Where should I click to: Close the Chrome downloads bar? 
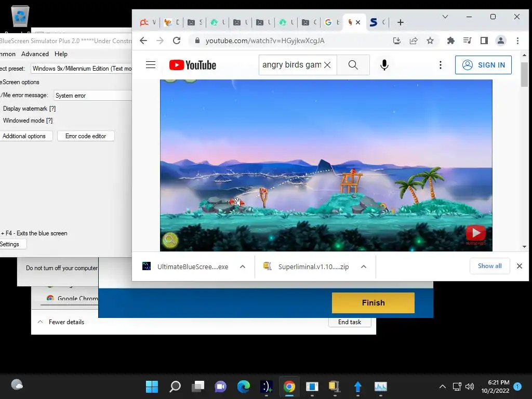coord(519,266)
